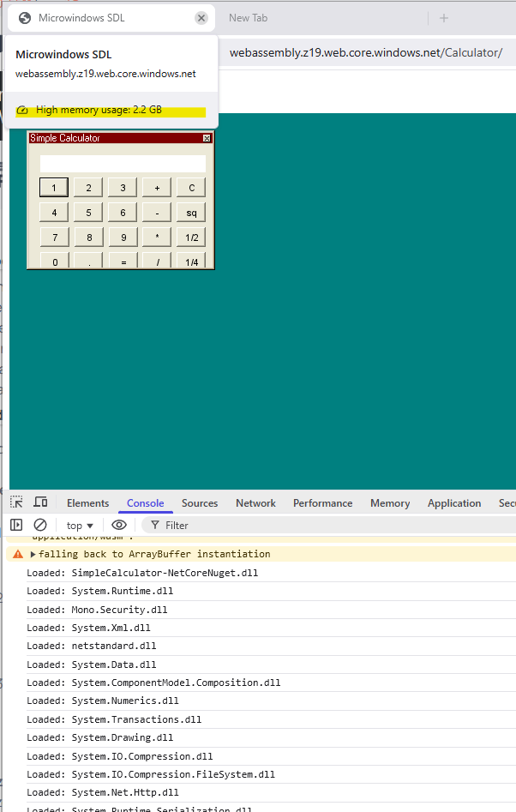Viewport: 516px width, 812px height.
Task: Switch to the New Tab browser tab
Action: [249, 18]
